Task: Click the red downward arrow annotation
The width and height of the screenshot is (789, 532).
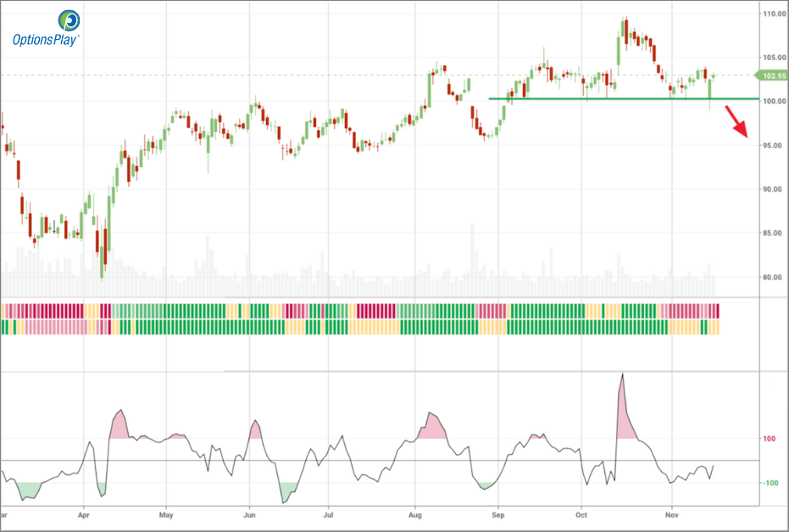Action: pyautogui.click(x=736, y=122)
